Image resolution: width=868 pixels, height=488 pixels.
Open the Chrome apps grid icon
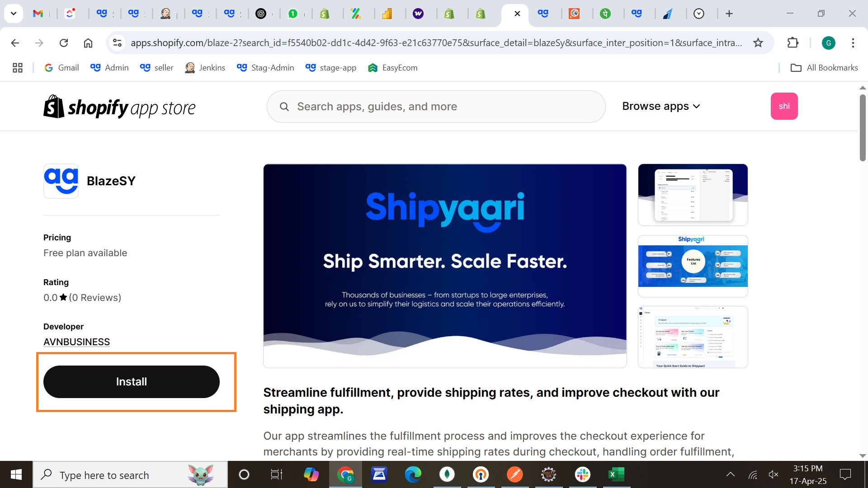coord(18,68)
